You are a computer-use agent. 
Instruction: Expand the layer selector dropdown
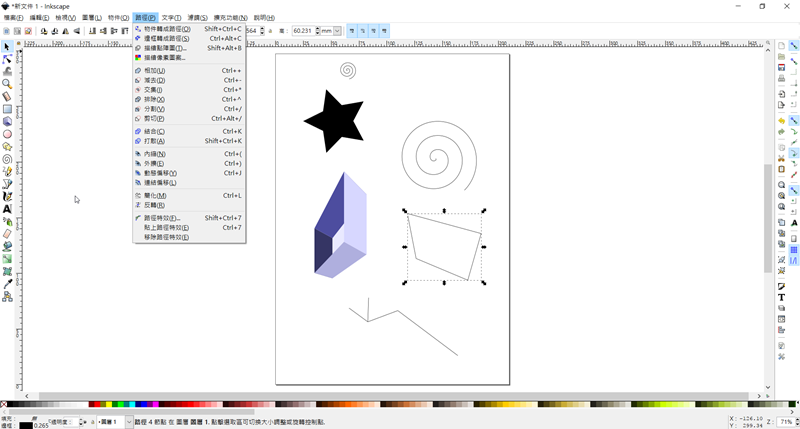(129, 423)
